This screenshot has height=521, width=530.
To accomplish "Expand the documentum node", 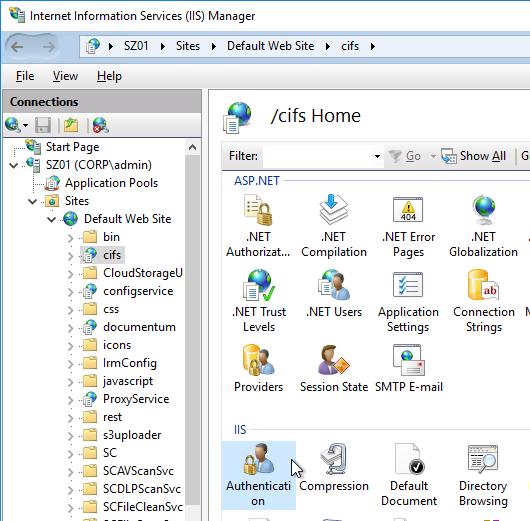I will point(70,328).
